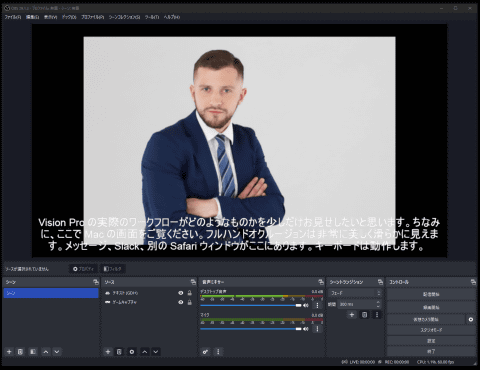Open transition properties three-dot menu
Viewport: 480px width, 370px height.
point(377,315)
